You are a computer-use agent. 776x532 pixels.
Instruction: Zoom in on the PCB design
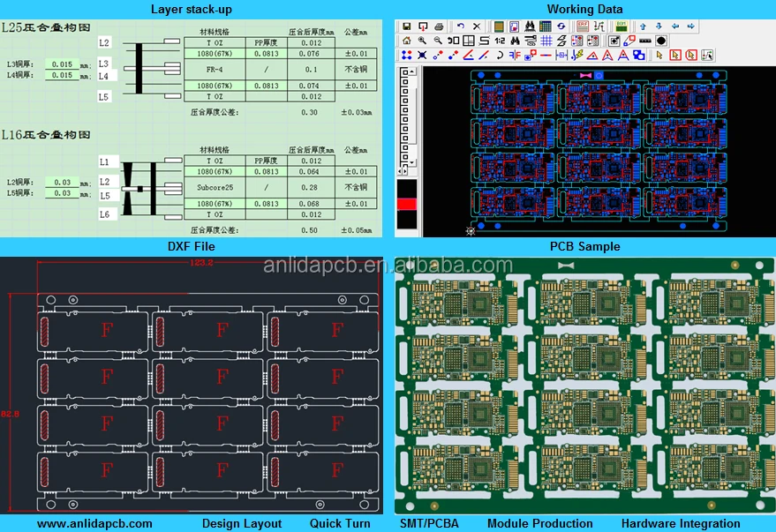click(421, 39)
